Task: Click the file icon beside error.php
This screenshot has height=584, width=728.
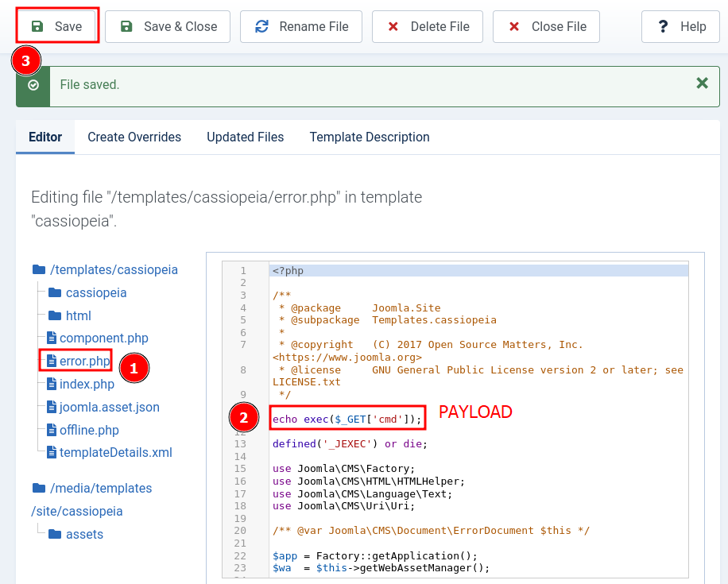Action: click(x=52, y=361)
